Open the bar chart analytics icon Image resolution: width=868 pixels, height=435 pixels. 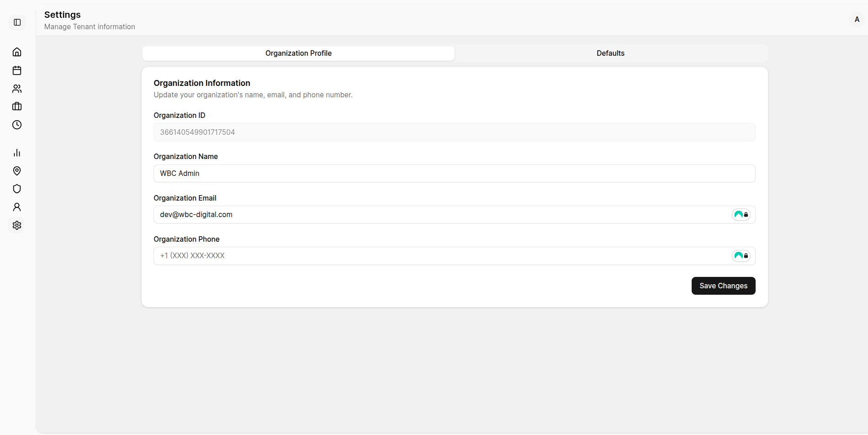pos(17,153)
